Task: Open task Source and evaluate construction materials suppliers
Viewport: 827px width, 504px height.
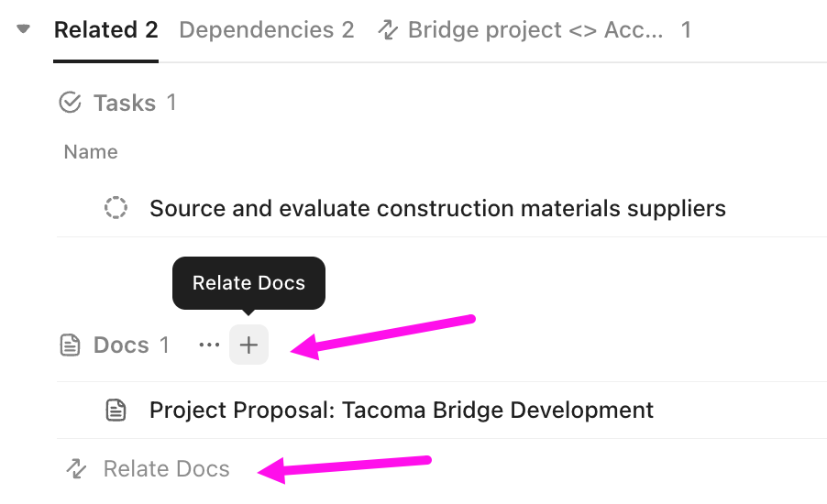Action: coord(437,208)
